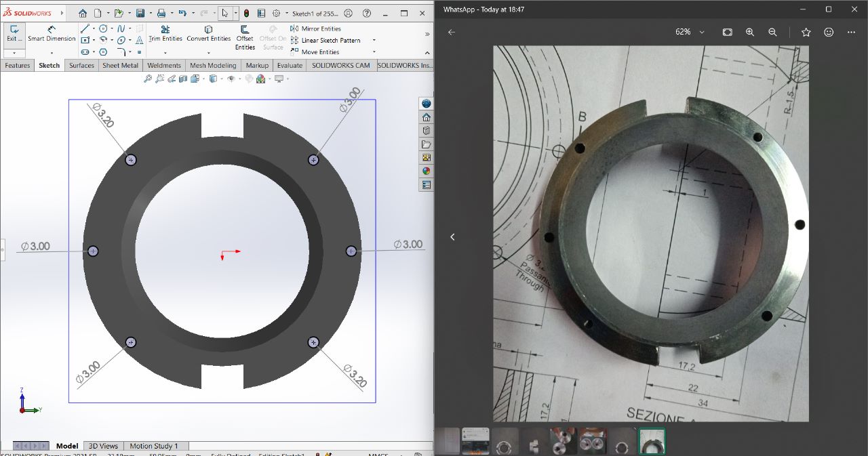Zoom into the photo using WhatsApp magnifier icon
The height and width of the screenshot is (456, 868).
point(749,32)
